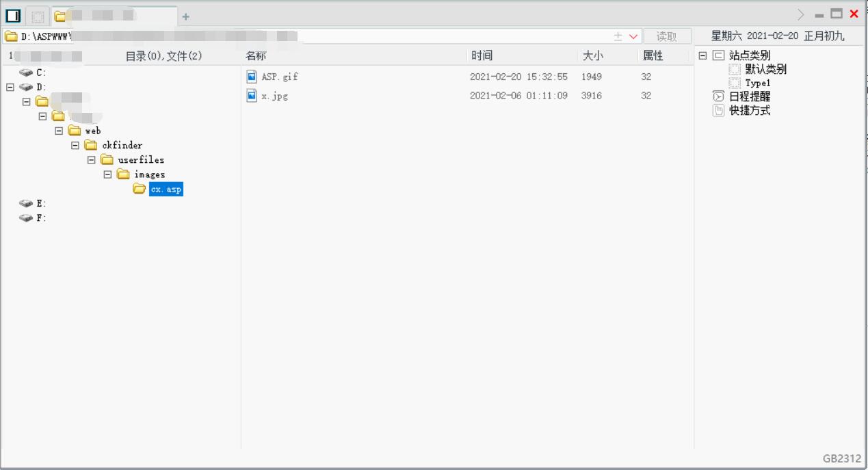This screenshot has width=868, height=470.
Task: Select the x.jpg image icon
Action: click(x=252, y=95)
